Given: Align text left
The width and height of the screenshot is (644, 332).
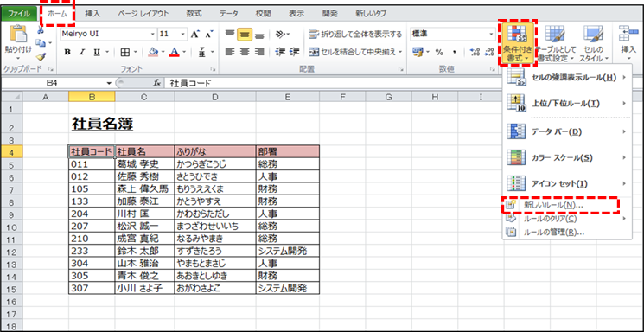Looking at the screenshot, I should 230,52.
